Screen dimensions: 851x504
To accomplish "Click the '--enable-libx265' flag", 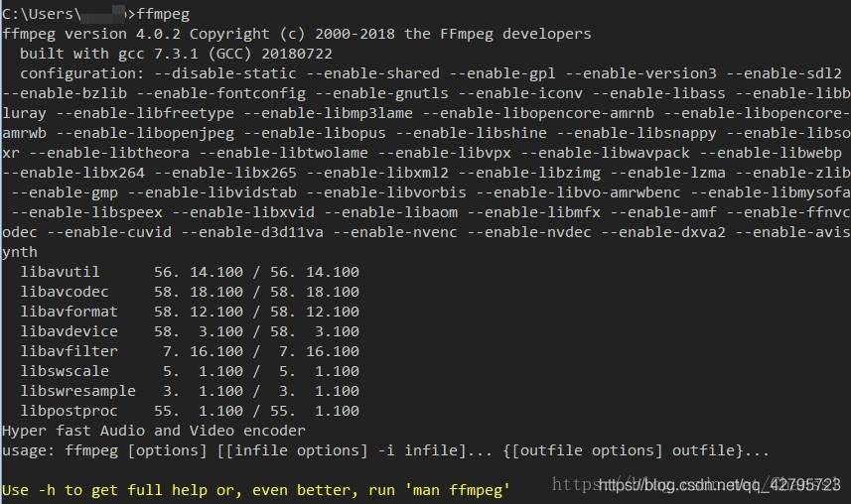I will [225, 173].
